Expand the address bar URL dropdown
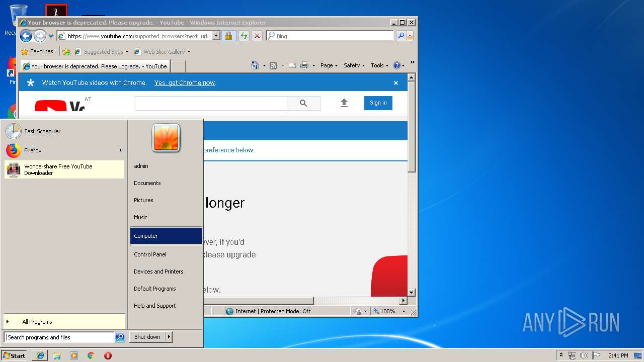Viewport: 644px width, 362px height. pos(216,36)
